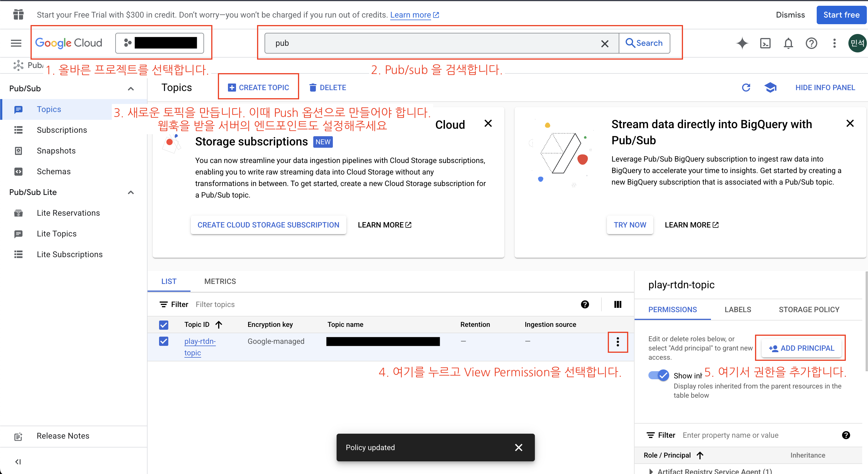Open the column display options icon

tap(618, 304)
